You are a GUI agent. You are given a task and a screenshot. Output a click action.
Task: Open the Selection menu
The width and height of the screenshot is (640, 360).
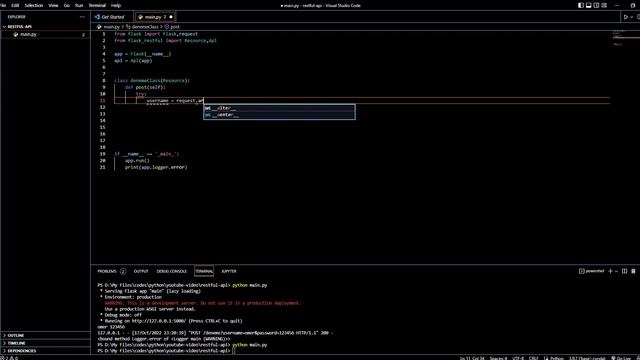33,5
